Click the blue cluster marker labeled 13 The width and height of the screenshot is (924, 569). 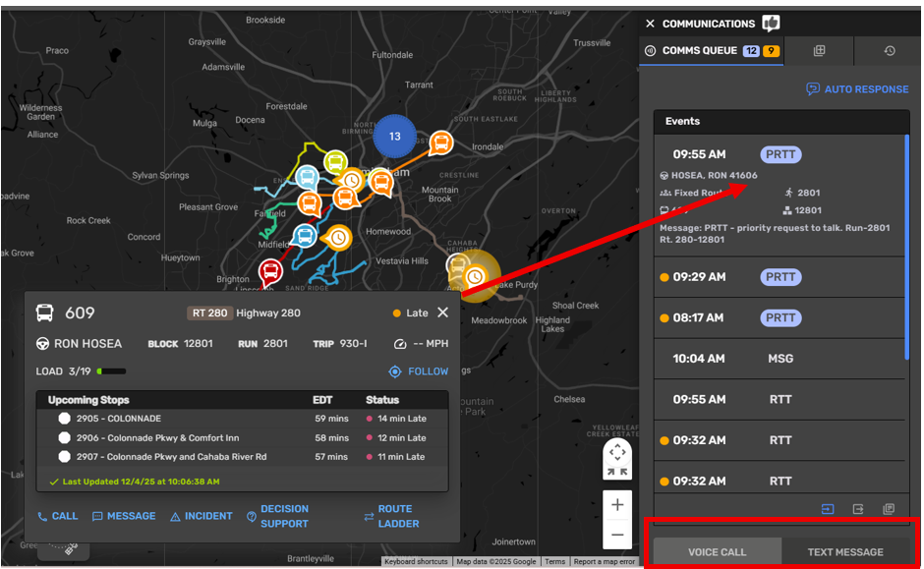coord(394,137)
